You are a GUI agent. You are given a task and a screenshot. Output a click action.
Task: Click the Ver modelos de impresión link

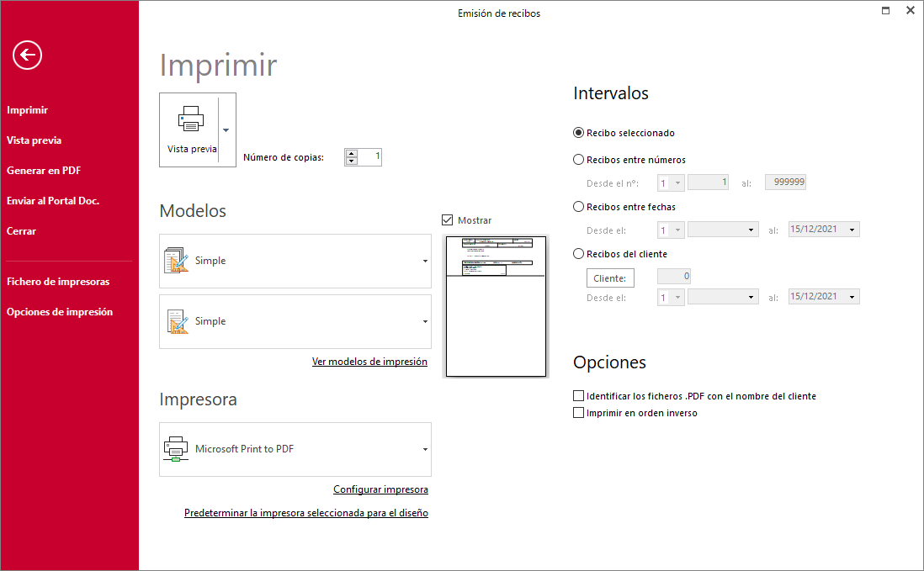point(369,362)
